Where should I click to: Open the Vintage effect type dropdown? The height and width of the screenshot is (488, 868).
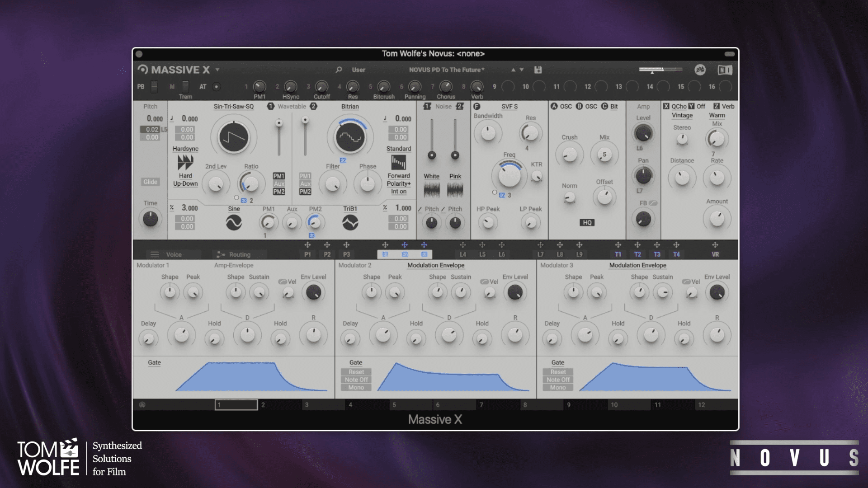pos(682,116)
